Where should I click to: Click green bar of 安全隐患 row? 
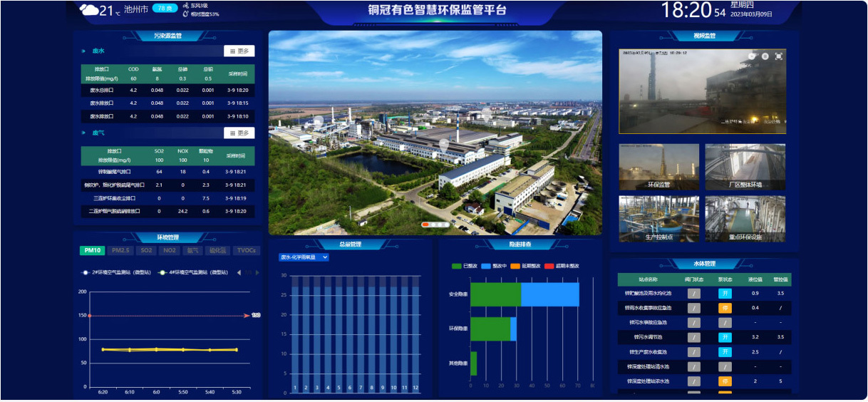coord(496,294)
